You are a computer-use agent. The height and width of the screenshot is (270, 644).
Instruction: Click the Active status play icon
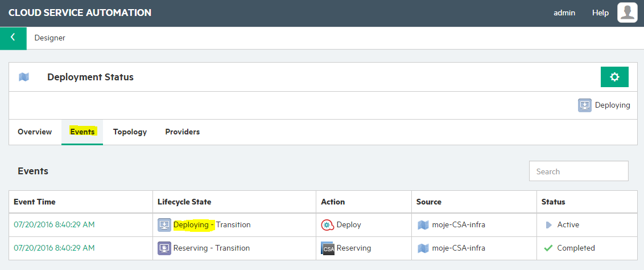pyautogui.click(x=548, y=225)
